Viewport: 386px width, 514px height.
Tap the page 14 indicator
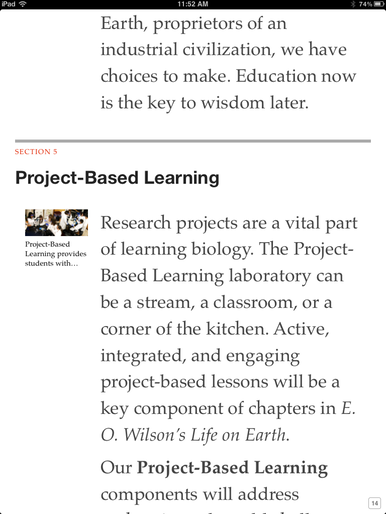click(375, 503)
